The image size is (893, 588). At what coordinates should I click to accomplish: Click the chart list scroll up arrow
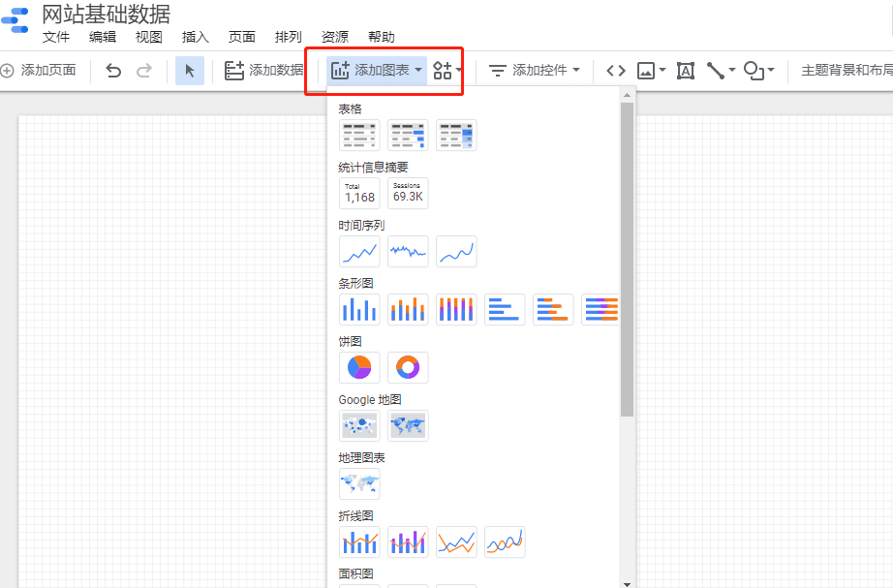627,95
